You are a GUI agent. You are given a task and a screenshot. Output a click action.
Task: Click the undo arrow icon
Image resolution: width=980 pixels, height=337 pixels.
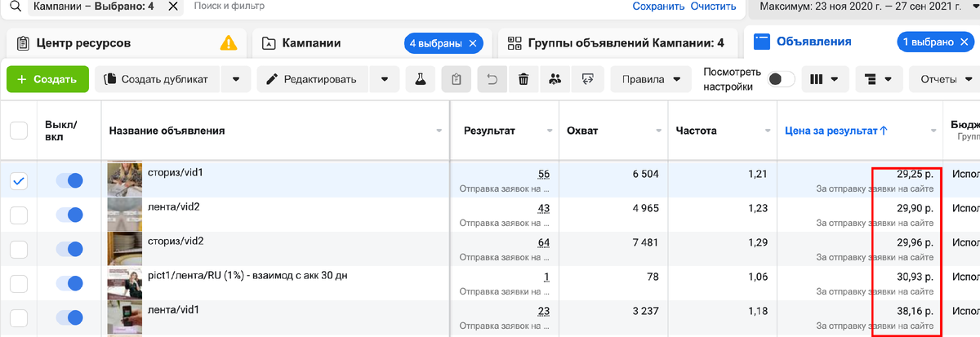coord(492,79)
